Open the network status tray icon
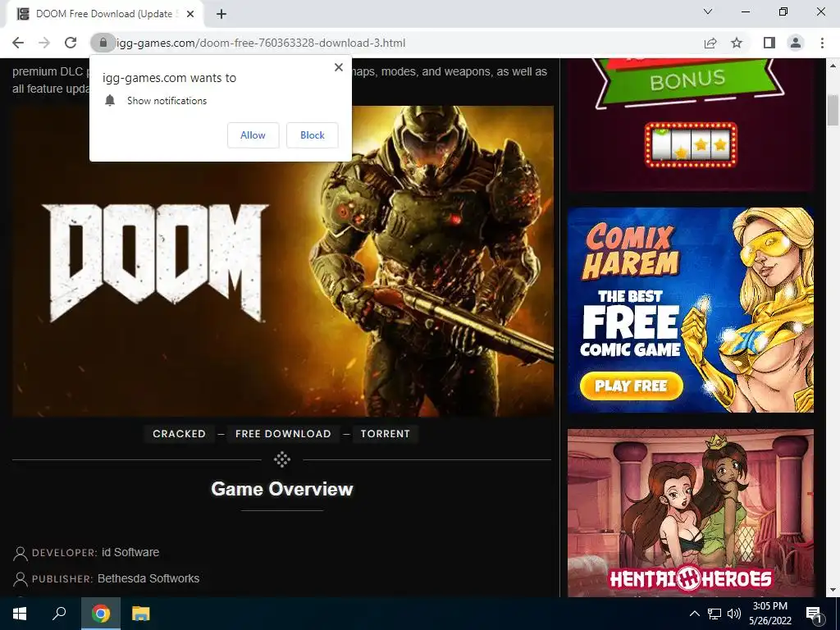 click(714, 614)
